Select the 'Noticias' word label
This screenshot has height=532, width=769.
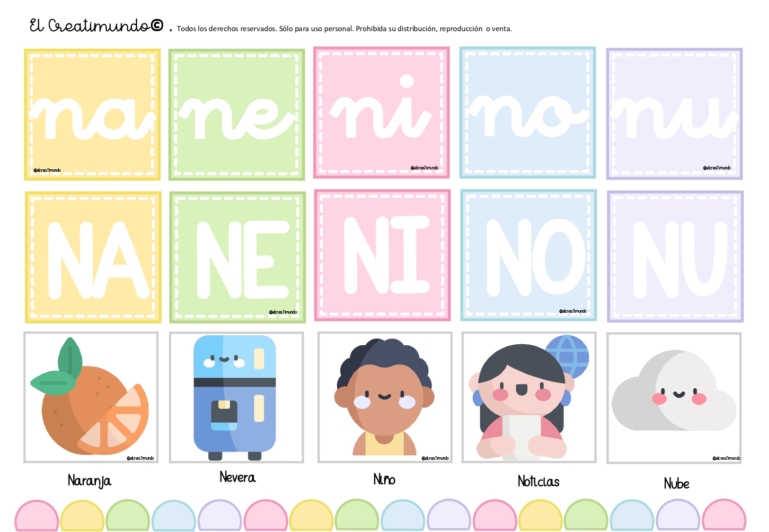[x=539, y=481]
